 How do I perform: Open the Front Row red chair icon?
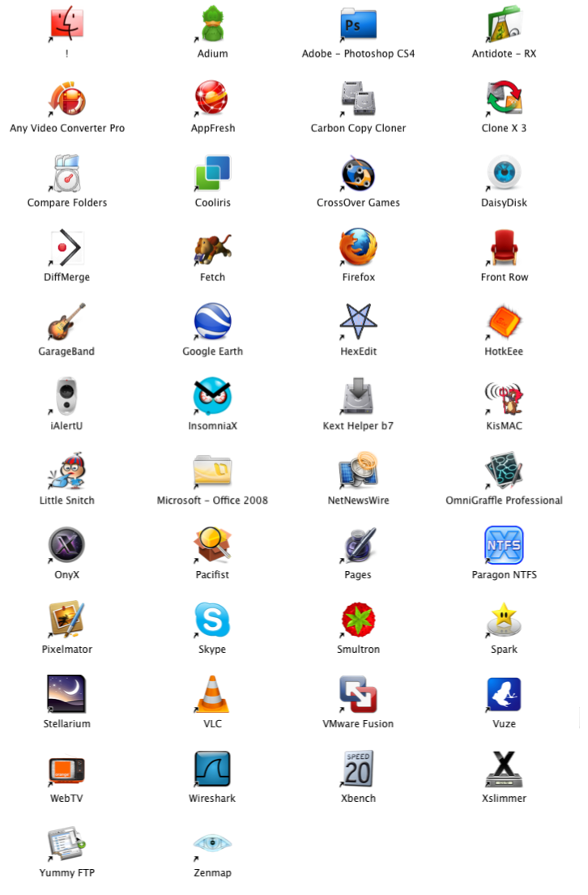504,248
